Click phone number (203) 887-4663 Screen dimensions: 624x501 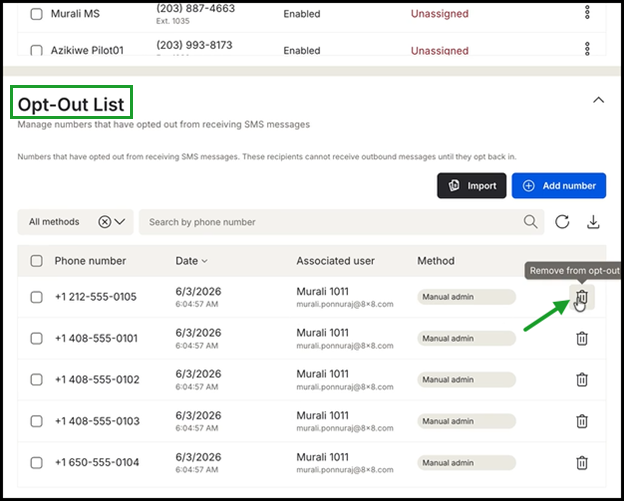click(x=195, y=8)
